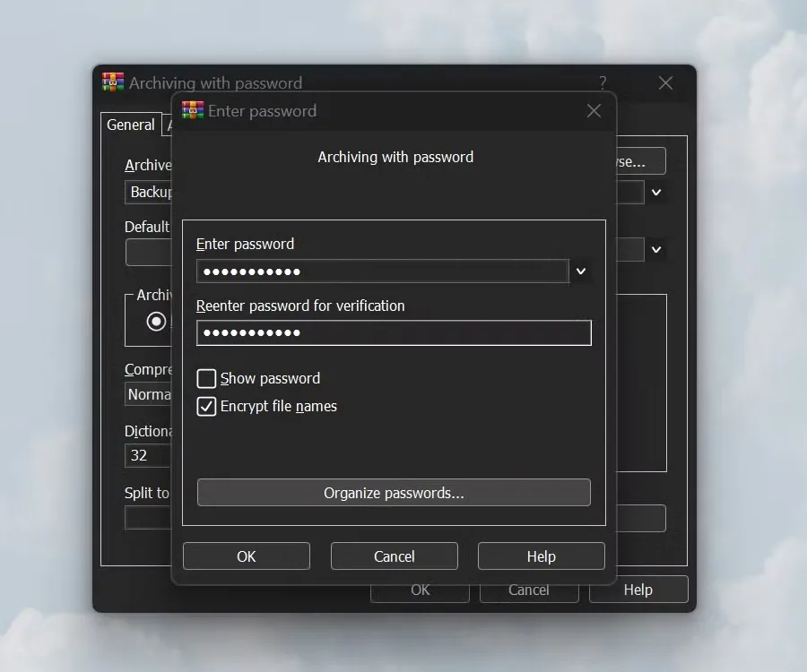Click the WinRAR icon in Enter password title bar

[x=193, y=110]
